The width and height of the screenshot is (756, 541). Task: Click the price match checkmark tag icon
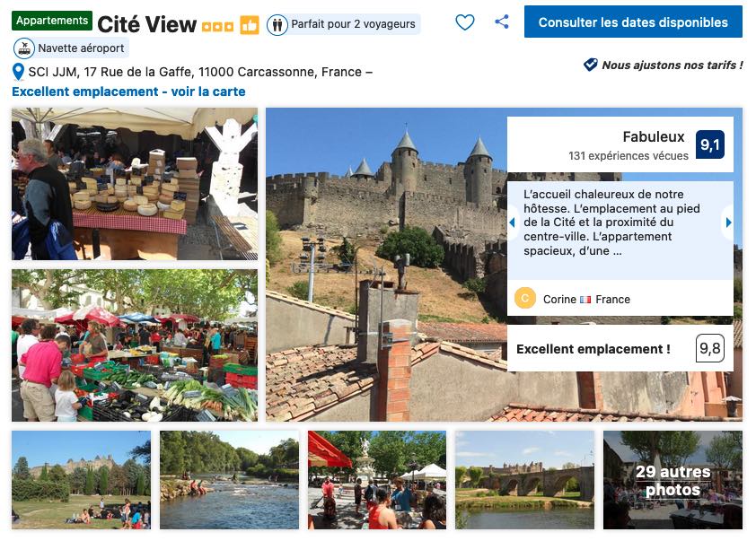(x=591, y=65)
